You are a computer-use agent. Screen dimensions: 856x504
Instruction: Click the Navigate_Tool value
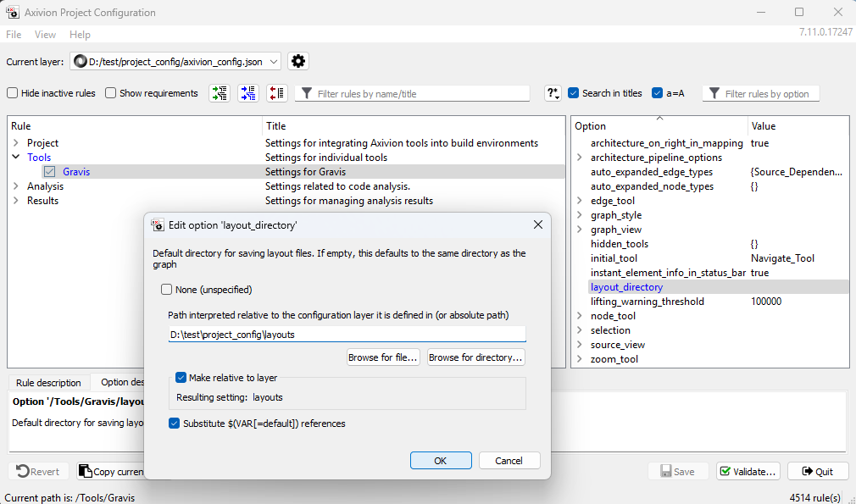pos(782,258)
